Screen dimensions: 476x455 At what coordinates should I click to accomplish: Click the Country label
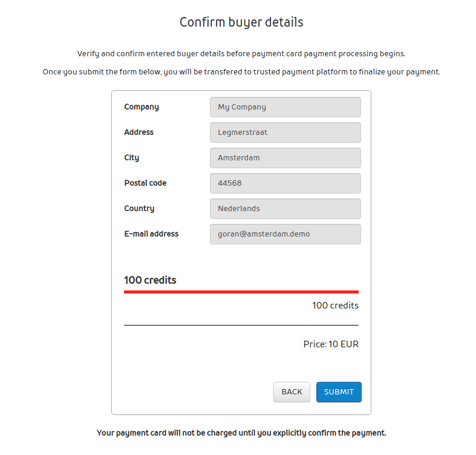[139, 209]
